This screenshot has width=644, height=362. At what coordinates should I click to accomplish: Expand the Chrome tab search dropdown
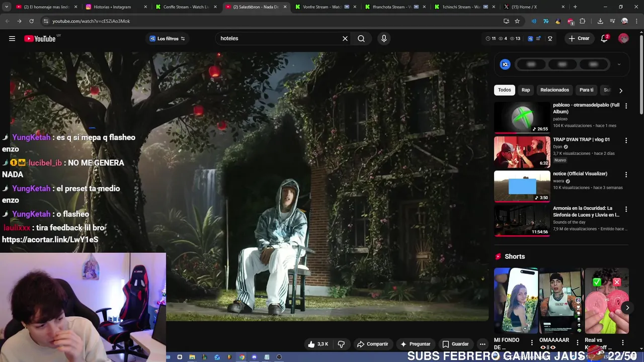[6, 7]
